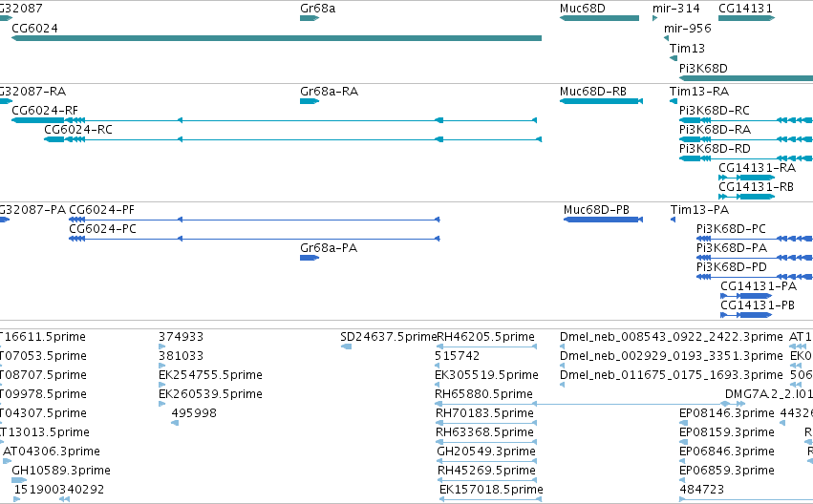Image resolution: width=813 pixels, height=504 pixels.
Task: Open the EP06846.3prime EST
Action: pyautogui.click(x=727, y=451)
